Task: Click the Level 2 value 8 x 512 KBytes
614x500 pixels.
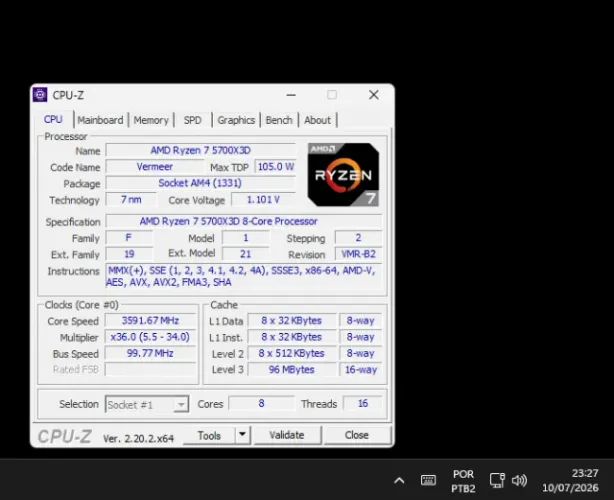Action: point(292,354)
